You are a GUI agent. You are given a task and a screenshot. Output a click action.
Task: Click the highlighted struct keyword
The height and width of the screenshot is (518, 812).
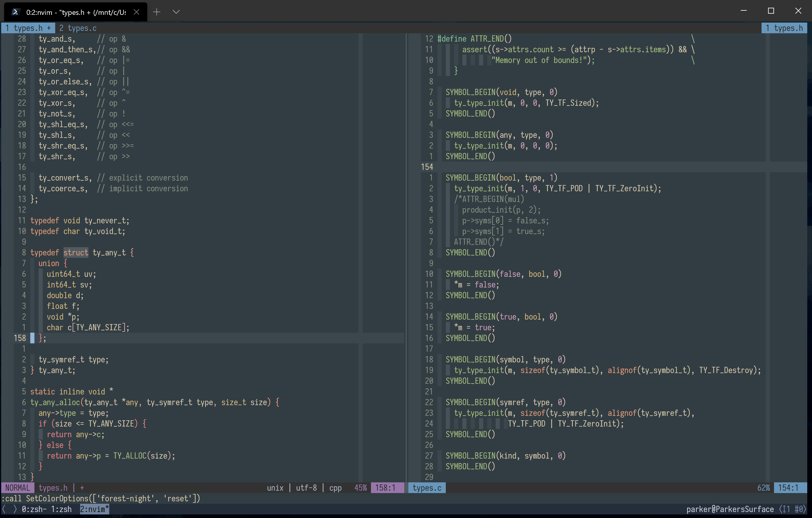76,252
